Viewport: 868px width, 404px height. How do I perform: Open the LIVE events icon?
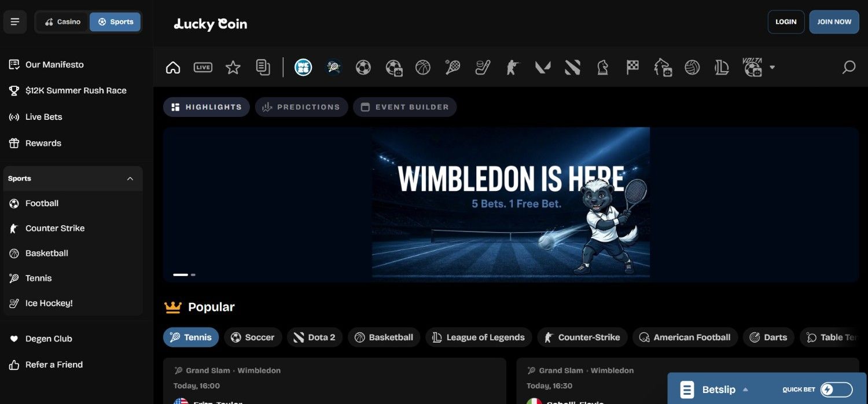(x=203, y=68)
